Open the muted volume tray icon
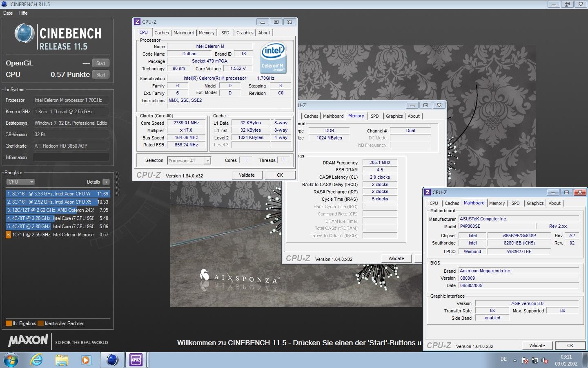588x368 pixels. point(545,360)
